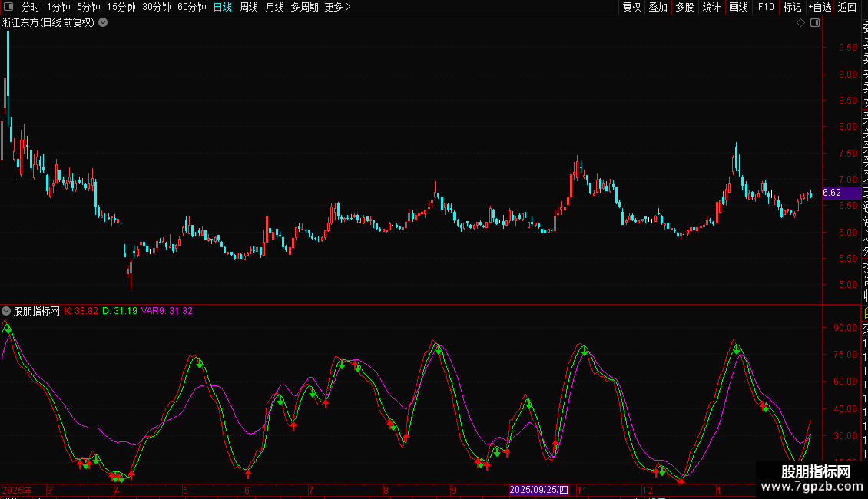The width and height of the screenshot is (868, 499).
Task: Select the 5分钟 period
Action: point(88,7)
